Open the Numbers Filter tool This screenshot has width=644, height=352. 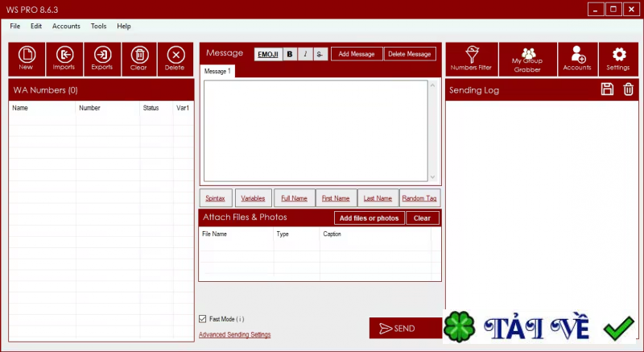tap(472, 59)
